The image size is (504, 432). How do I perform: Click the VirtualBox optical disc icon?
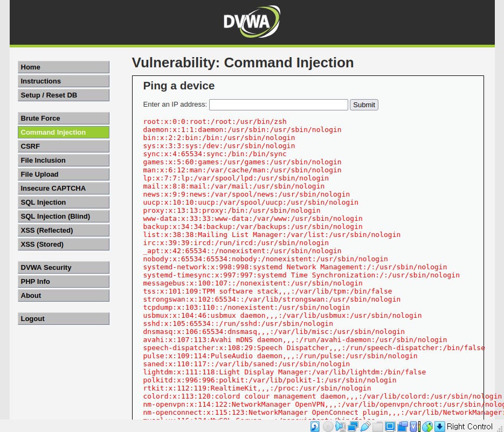click(328, 427)
